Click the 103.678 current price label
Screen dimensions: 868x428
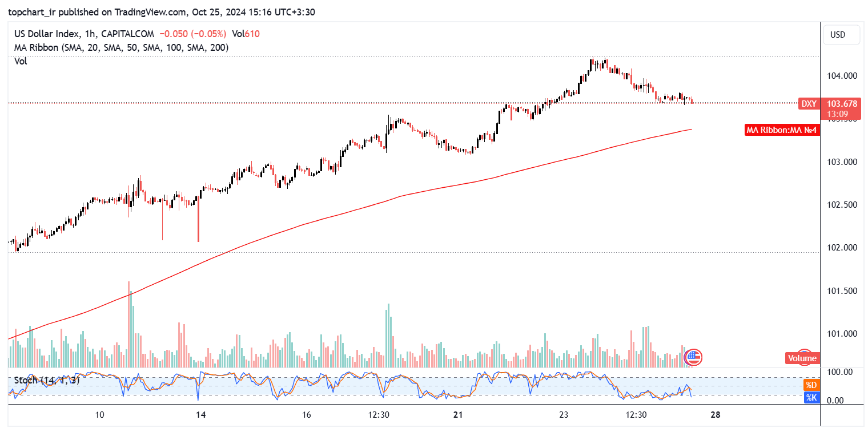click(842, 104)
